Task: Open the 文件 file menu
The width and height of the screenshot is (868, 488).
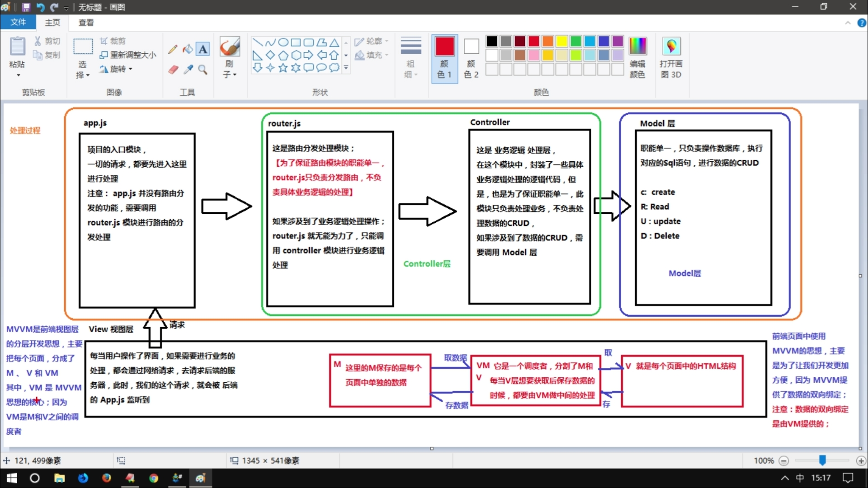Action: pos(18,22)
